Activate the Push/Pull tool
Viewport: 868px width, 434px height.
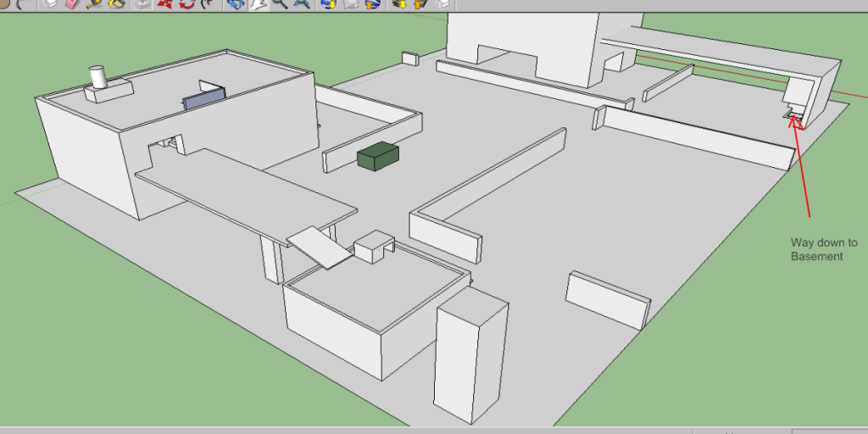tap(143, 4)
